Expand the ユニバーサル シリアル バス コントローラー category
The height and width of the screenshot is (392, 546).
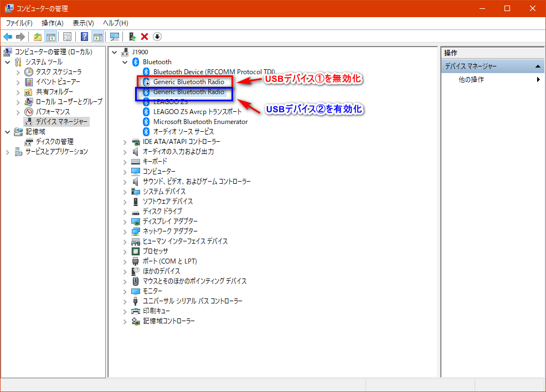click(x=125, y=301)
